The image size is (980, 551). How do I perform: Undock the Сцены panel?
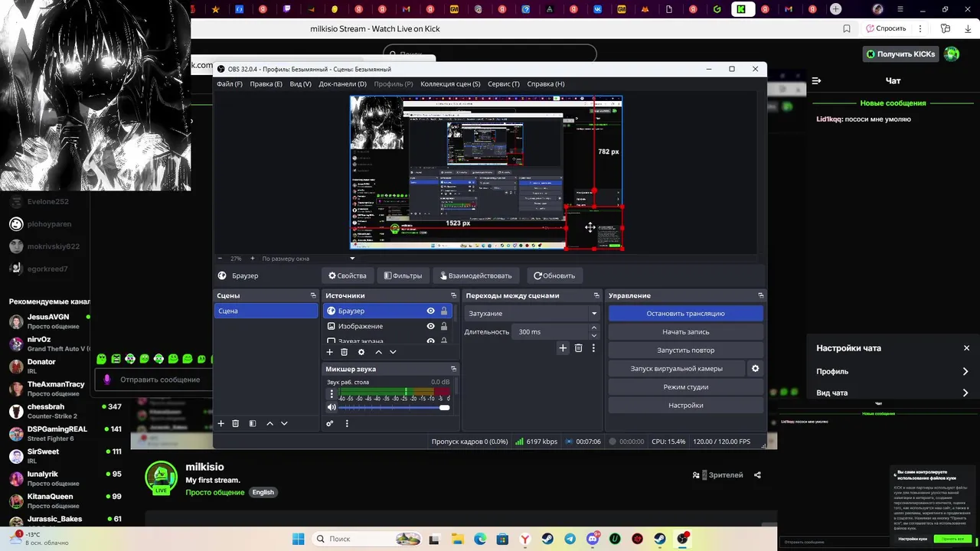pyautogui.click(x=313, y=295)
